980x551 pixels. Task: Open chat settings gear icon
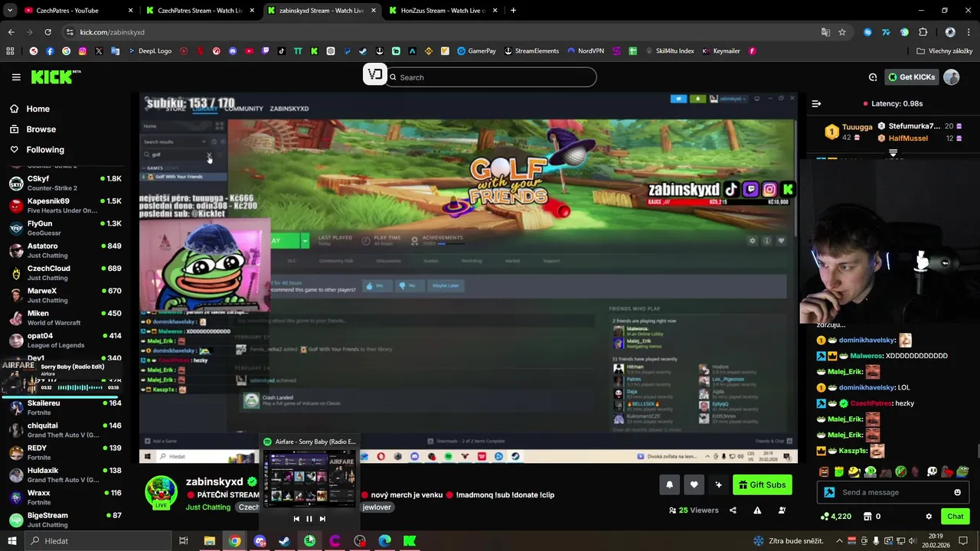click(929, 517)
